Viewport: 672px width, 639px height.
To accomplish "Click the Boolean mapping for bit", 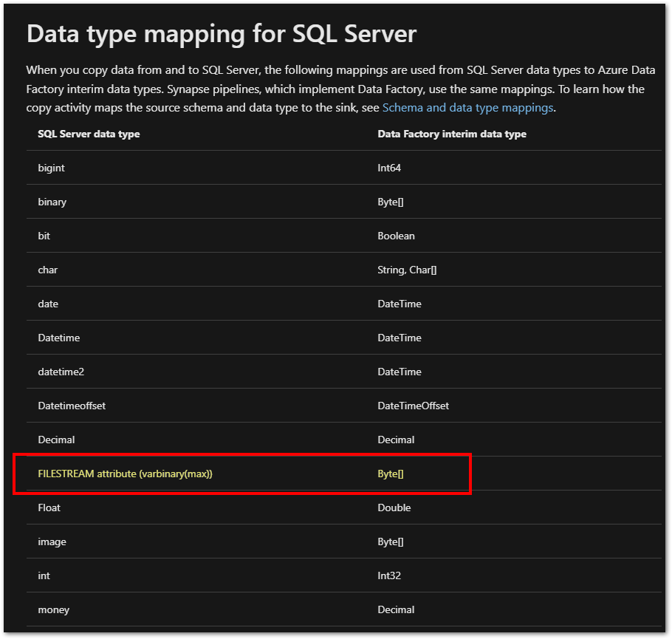I will point(396,236).
